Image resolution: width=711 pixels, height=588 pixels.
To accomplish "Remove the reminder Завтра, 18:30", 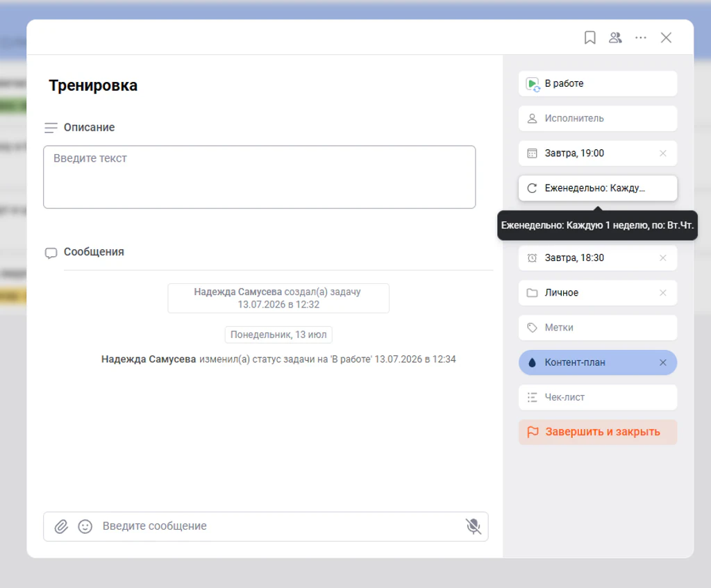I will tap(663, 258).
